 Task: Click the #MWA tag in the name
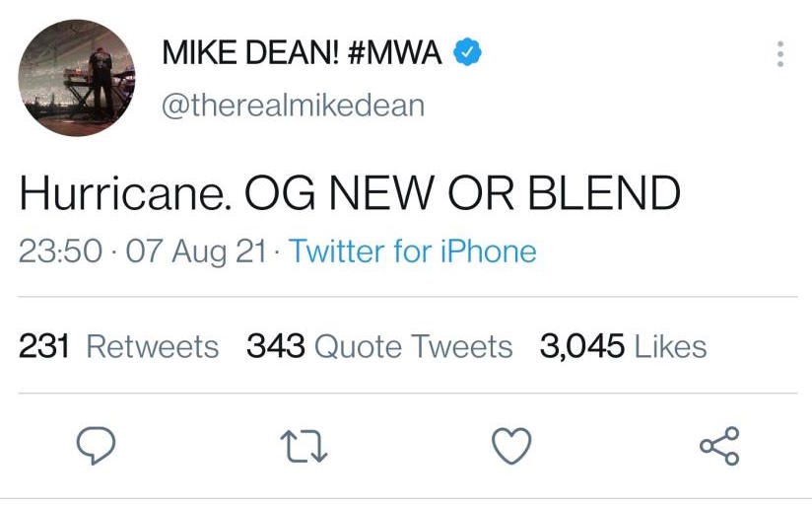pyautogui.click(x=393, y=53)
